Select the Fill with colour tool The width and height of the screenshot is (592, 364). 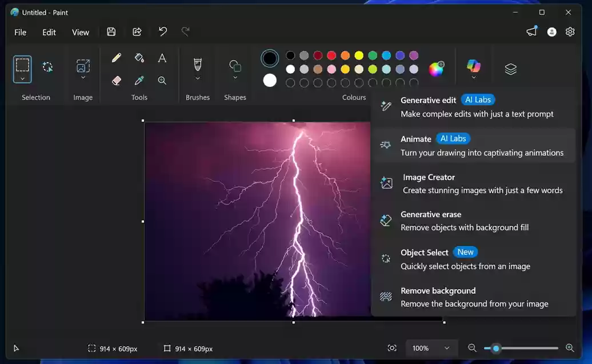(x=139, y=57)
